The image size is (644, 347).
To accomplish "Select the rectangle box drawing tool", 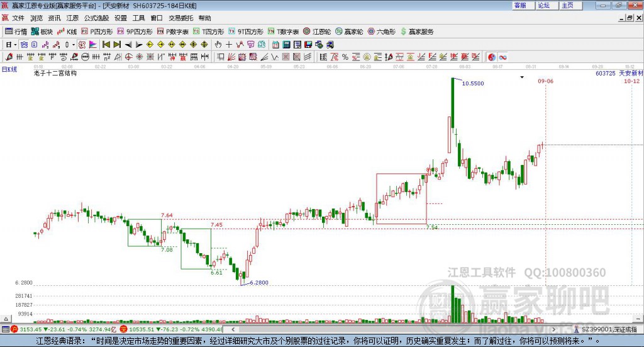I will click(x=221, y=57).
